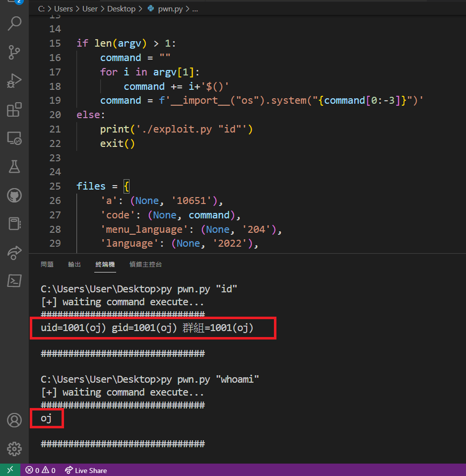This screenshot has width=466, height=476.
Task: Click the 'for i in argv[1]:' line
Action: [x=150, y=72]
